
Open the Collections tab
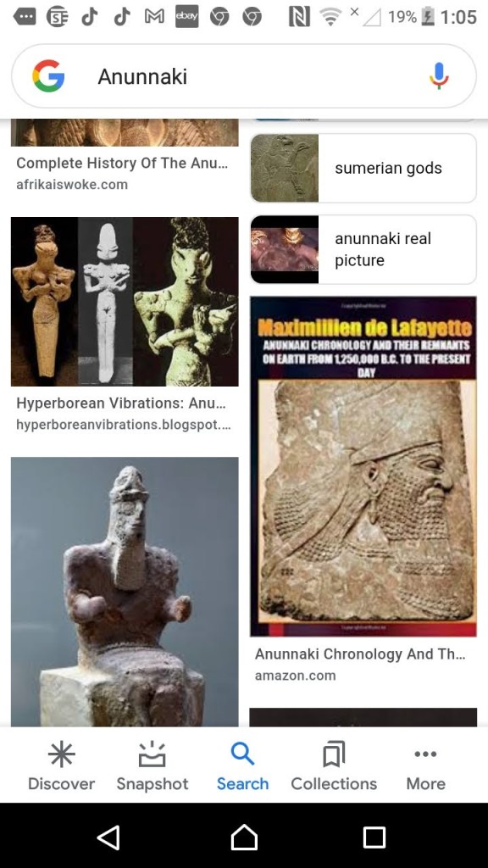(x=334, y=766)
